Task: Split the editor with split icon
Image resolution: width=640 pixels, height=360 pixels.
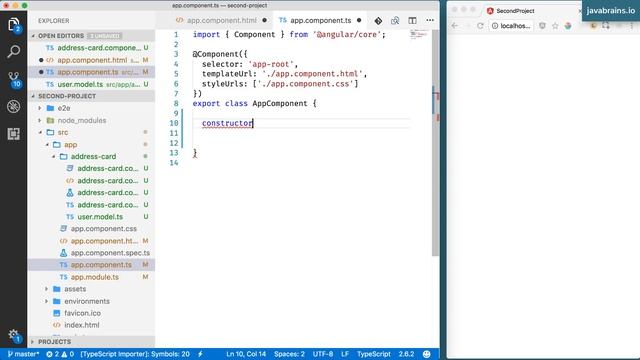Action: pos(412,20)
